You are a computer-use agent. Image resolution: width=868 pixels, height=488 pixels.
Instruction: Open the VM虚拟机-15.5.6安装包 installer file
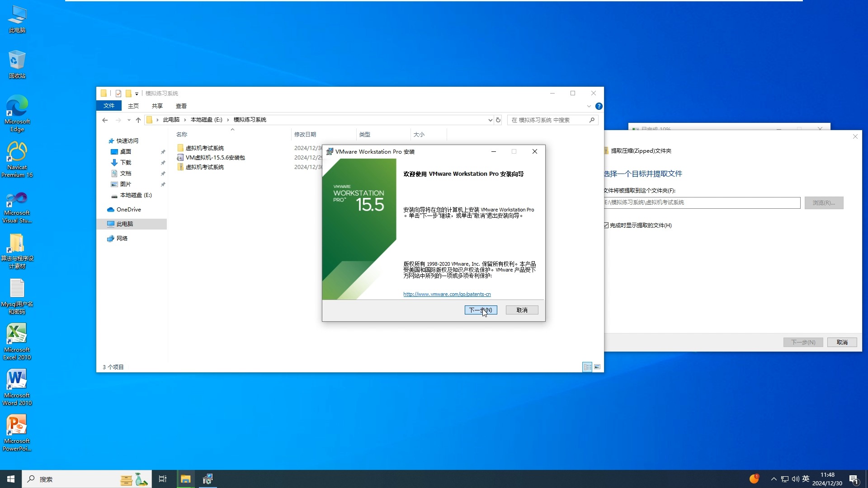(x=215, y=158)
